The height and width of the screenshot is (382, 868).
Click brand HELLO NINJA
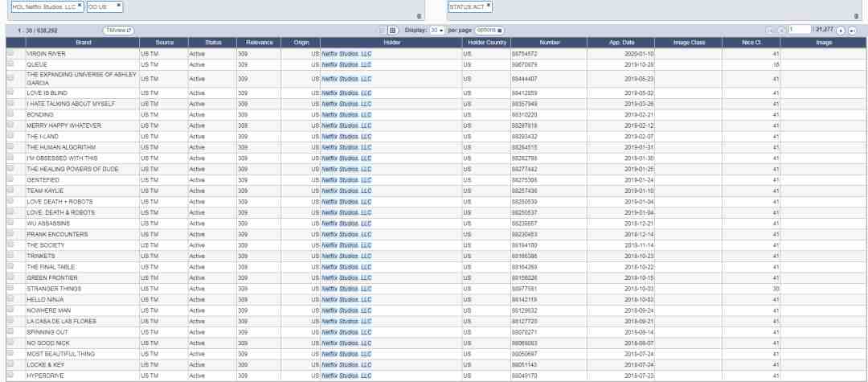click(x=45, y=299)
